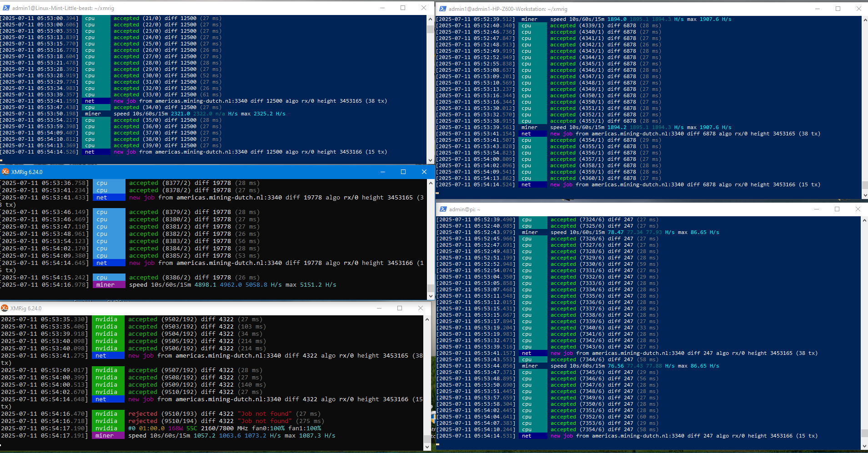The width and height of the screenshot is (868, 453).
Task: Click the 76.56 hashrate value
Action: click(616, 366)
